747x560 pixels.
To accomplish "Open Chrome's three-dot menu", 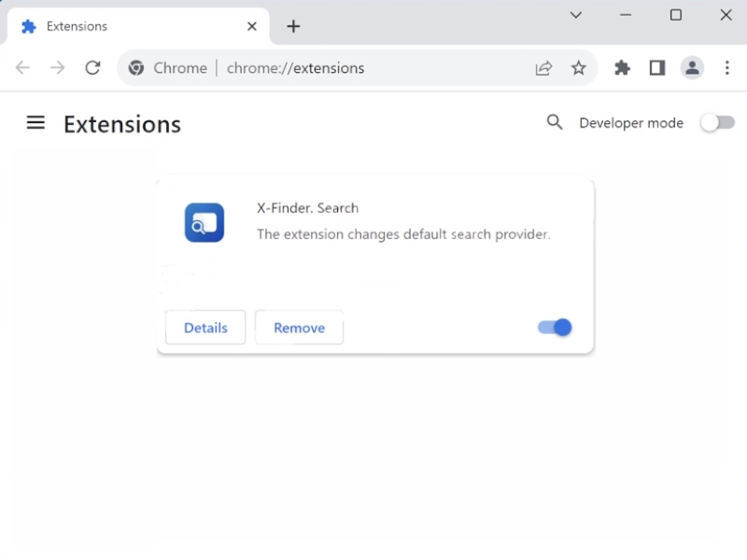I will click(727, 68).
